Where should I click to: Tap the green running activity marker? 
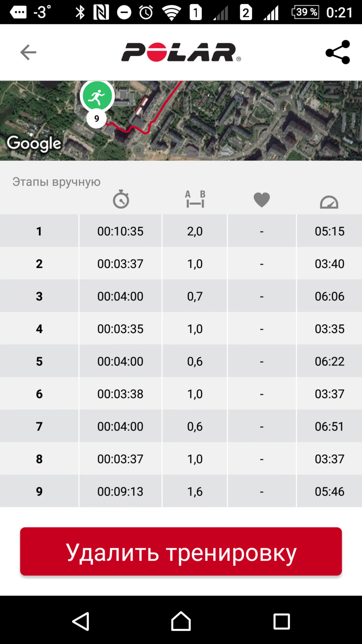coord(97,96)
